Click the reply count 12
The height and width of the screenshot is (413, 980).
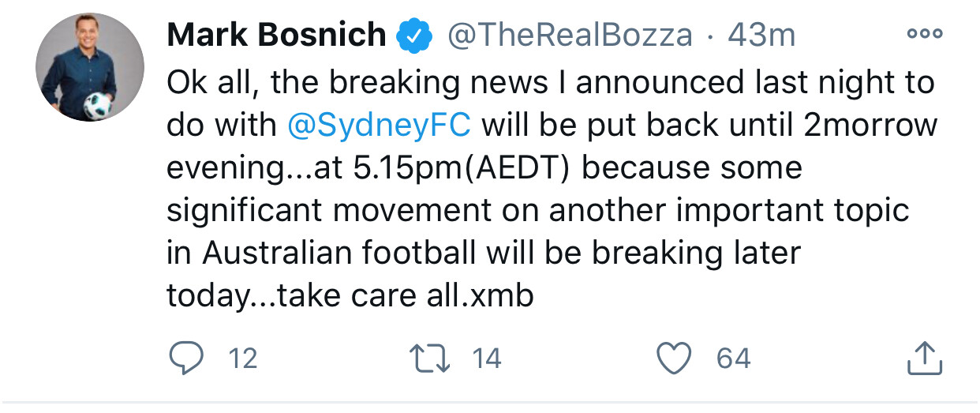tap(242, 359)
